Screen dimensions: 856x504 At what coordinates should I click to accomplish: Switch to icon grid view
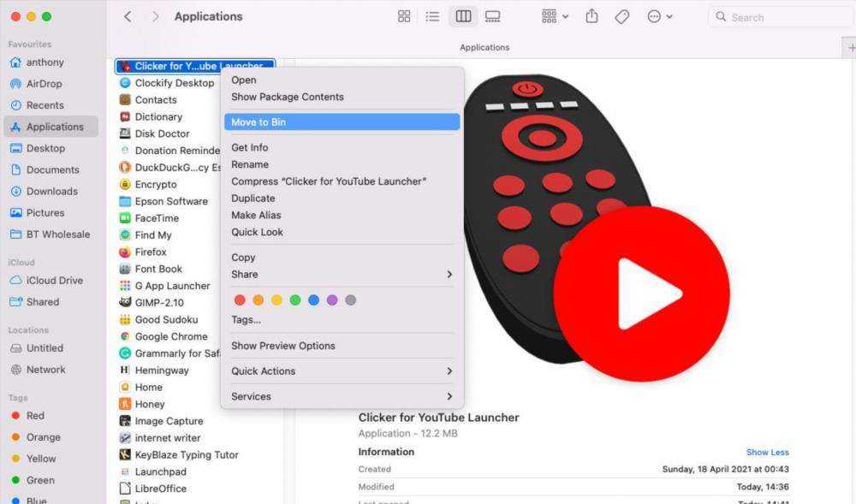pyautogui.click(x=404, y=16)
